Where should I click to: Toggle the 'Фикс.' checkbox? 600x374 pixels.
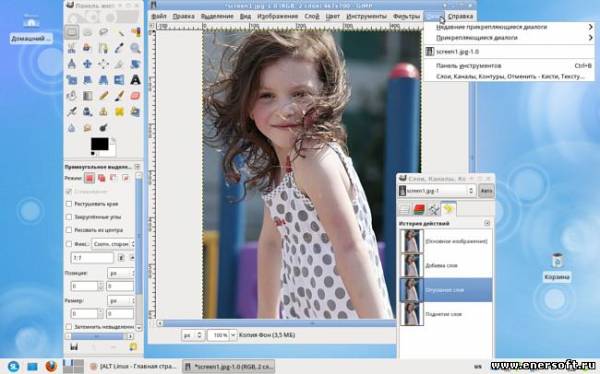[69, 244]
